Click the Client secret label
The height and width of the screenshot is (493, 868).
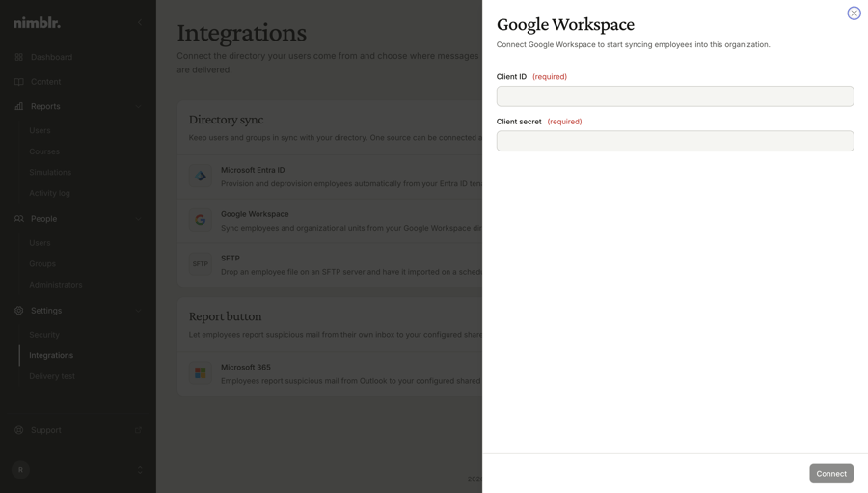(x=519, y=122)
